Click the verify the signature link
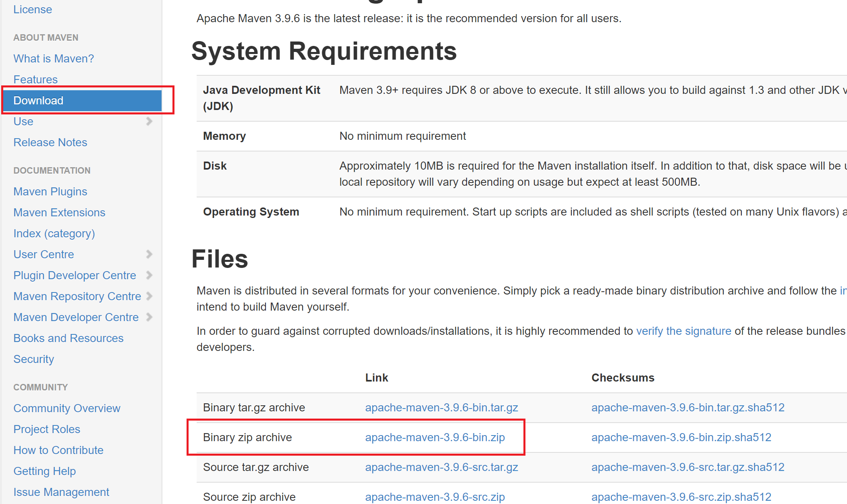 coord(683,331)
